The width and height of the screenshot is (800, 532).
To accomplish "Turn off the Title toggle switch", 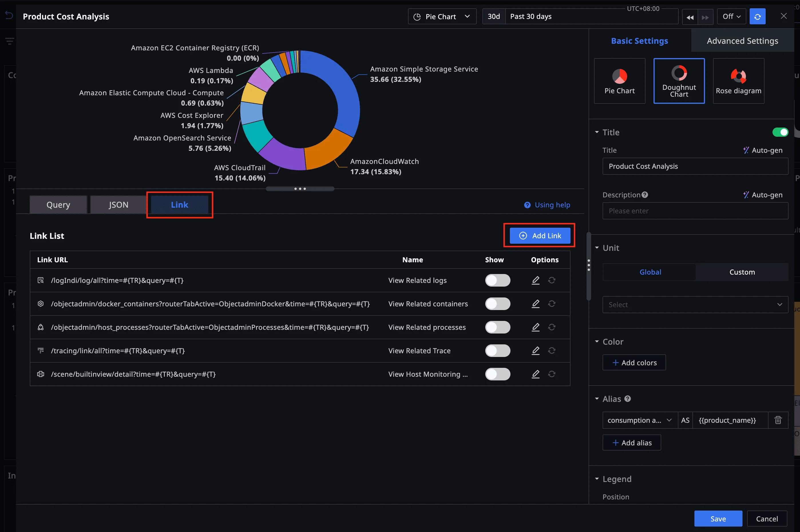I will 780,132.
